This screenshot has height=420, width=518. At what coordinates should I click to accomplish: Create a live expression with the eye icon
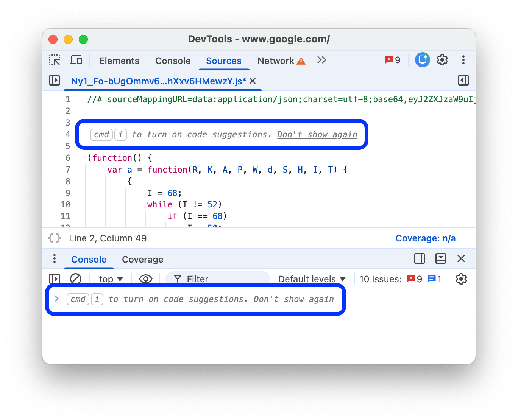click(145, 279)
